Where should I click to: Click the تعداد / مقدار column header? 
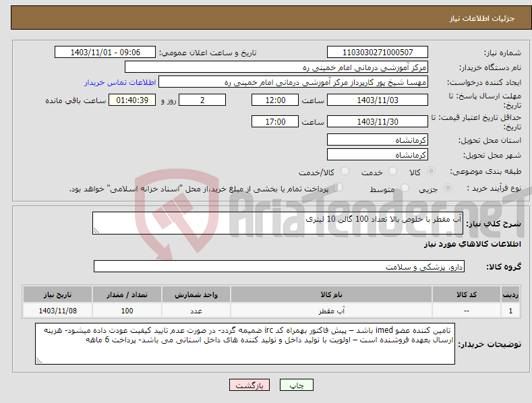(x=127, y=294)
